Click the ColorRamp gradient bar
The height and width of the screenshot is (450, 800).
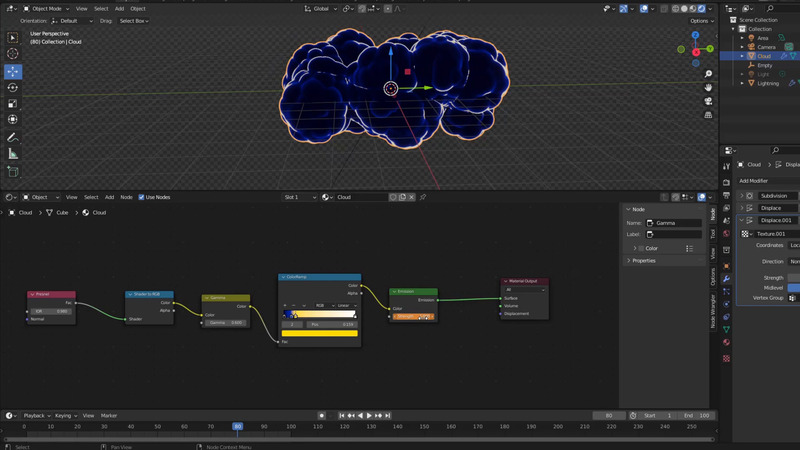[319, 315]
